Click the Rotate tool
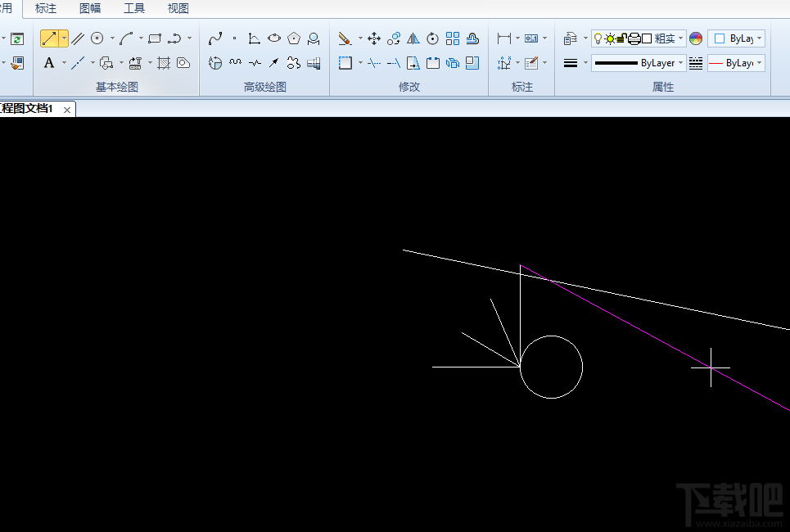 pyautogui.click(x=433, y=38)
